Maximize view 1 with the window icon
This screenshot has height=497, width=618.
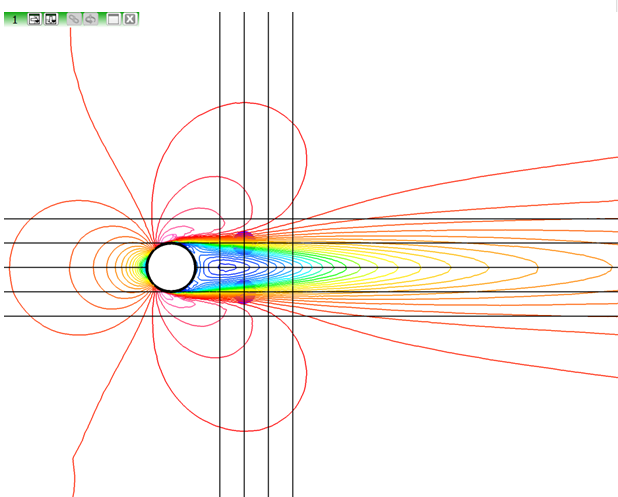tap(114, 19)
